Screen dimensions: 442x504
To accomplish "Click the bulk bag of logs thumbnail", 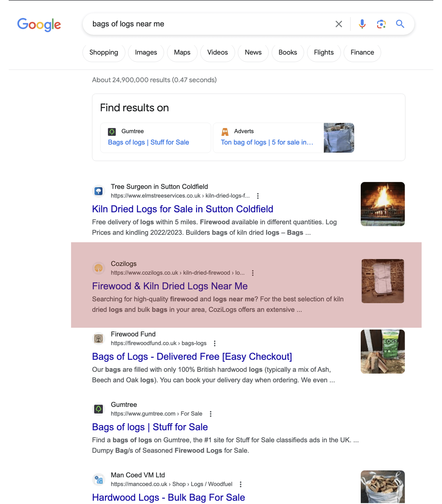I will coord(383,487).
